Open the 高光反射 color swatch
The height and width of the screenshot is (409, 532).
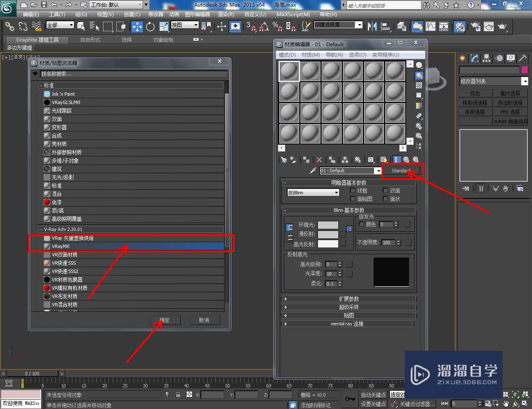click(x=328, y=244)
